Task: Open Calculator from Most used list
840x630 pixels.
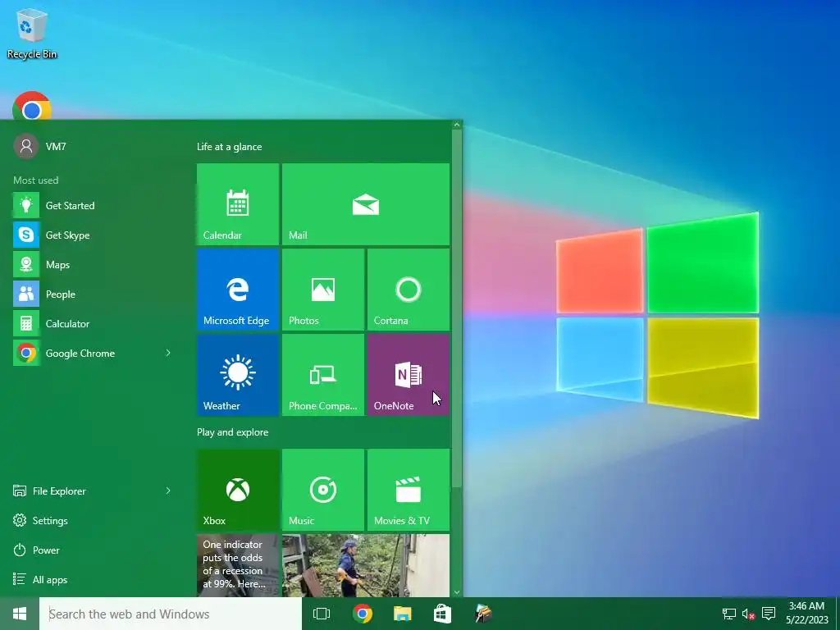Action: [92, 323]
